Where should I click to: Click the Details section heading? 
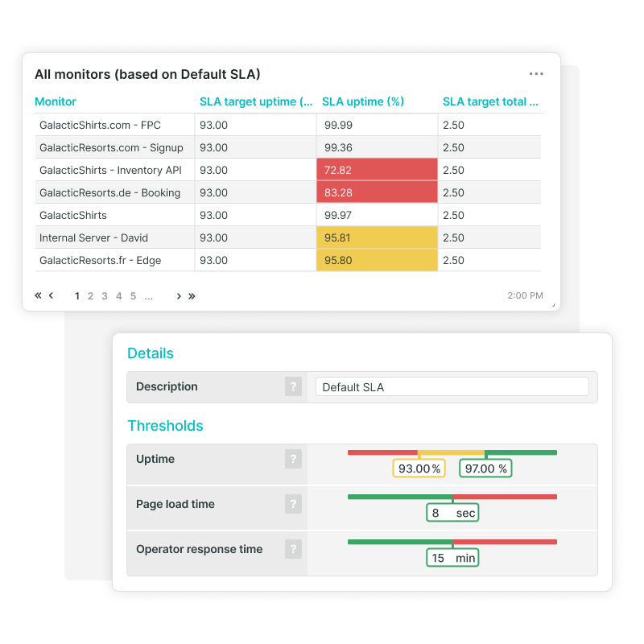point(151,353)
